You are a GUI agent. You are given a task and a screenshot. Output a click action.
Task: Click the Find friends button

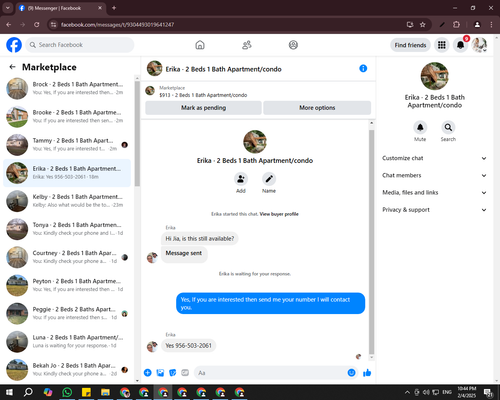pos(410,45)
